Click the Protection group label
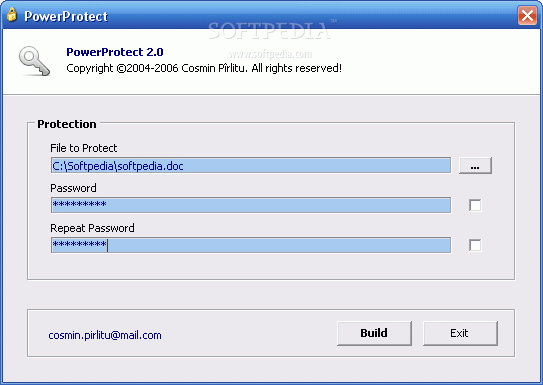This screenshot has width=543, height=385. (67, 124)
